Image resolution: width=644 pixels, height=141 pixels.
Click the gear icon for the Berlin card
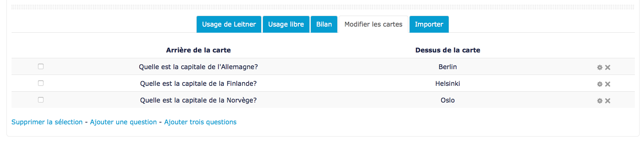[600, 67]
